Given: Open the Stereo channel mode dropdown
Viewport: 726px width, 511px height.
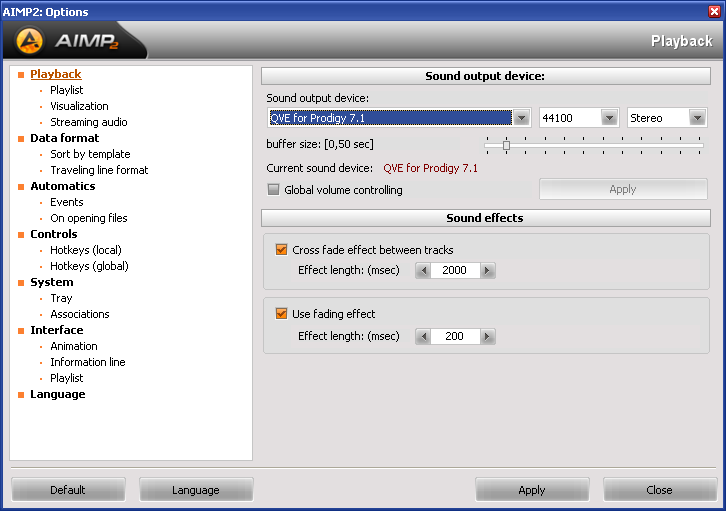Looking at the screenshot, I should pos(697,118).
